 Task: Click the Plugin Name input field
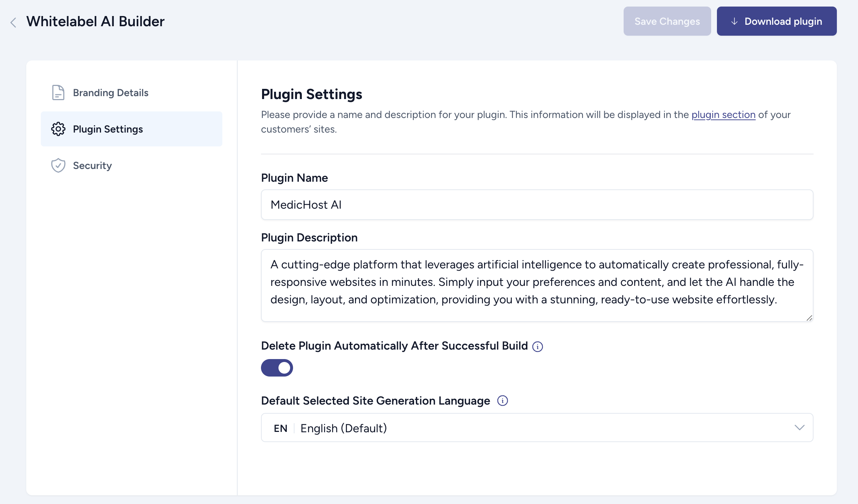537,205
